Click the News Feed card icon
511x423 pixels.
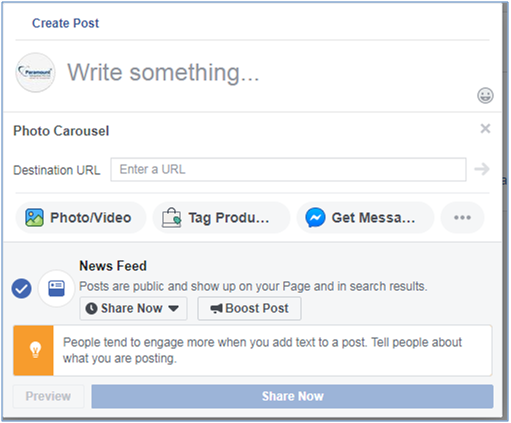56,288
